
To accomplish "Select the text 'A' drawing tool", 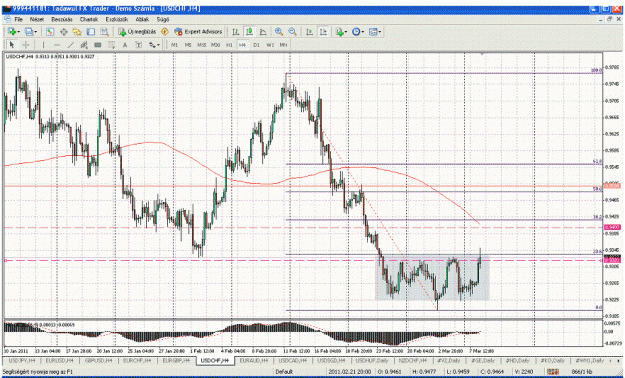I will [125, 45].
